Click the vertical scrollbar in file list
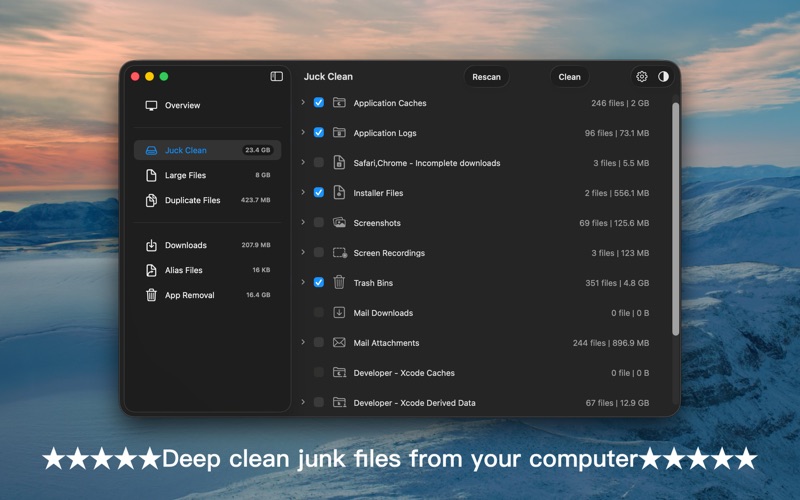Viewport: 800px width, 500px height. [x=675, y=218]
